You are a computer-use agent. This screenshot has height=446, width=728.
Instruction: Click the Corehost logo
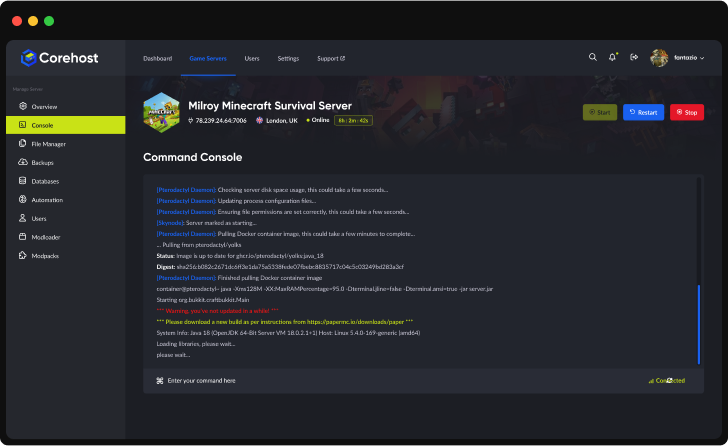[59, 58]
